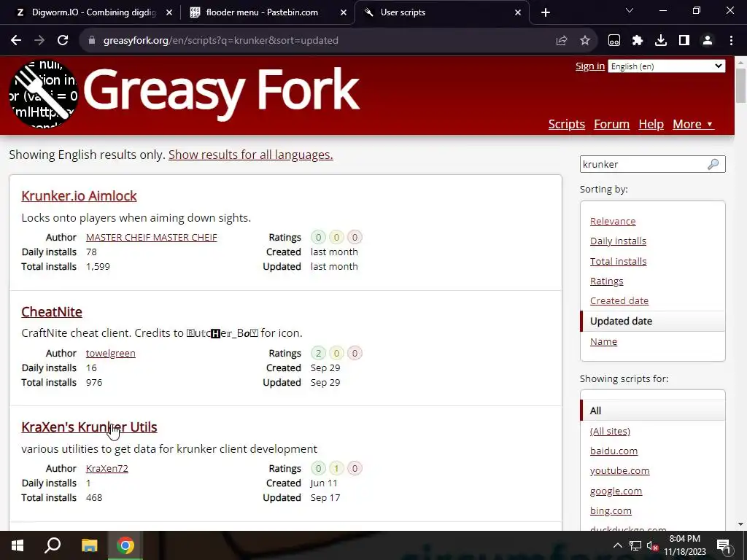
Task: View author MASTER CHEIF MASTER CHEIF
Action: pos(152,237)
